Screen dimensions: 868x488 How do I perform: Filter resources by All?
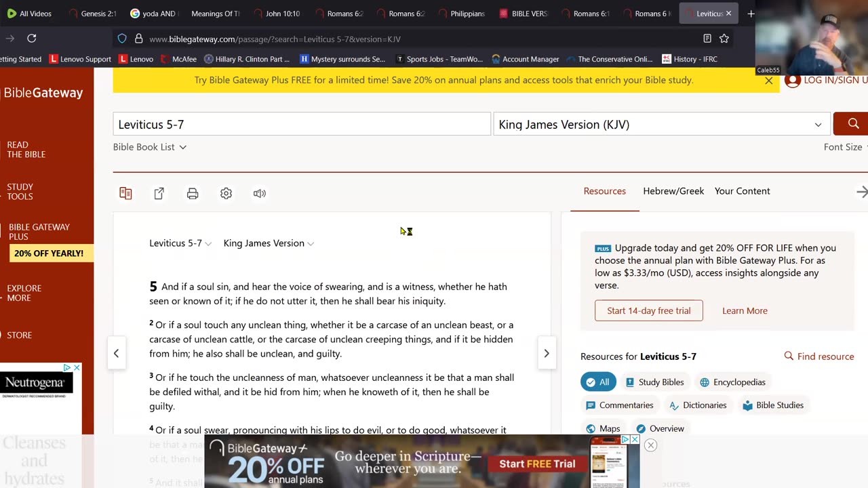[x=598, y=382]
